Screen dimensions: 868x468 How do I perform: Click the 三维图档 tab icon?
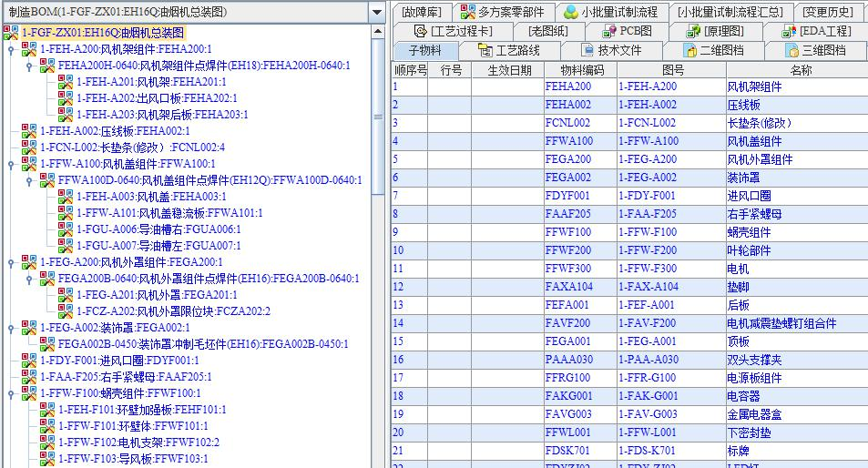(x=791, y=50)
